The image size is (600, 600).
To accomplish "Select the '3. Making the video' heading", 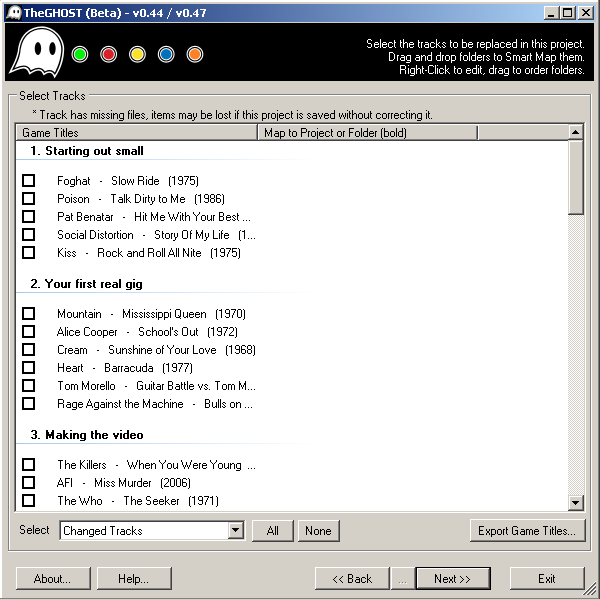I will (x=87, y=435).
